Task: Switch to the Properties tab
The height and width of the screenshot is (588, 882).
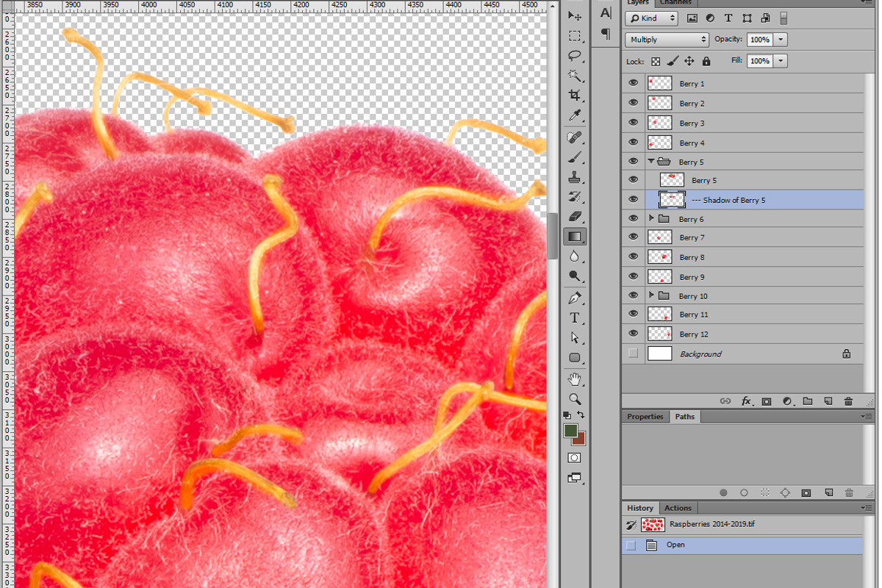Action: tap(645, 417)
